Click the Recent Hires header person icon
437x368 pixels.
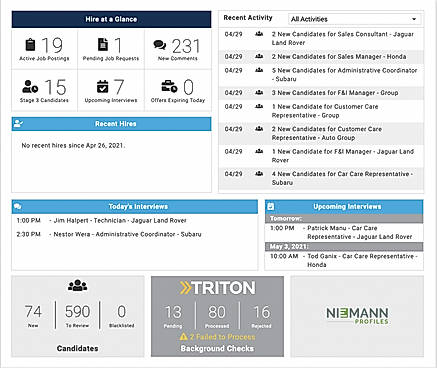[18, 124]
